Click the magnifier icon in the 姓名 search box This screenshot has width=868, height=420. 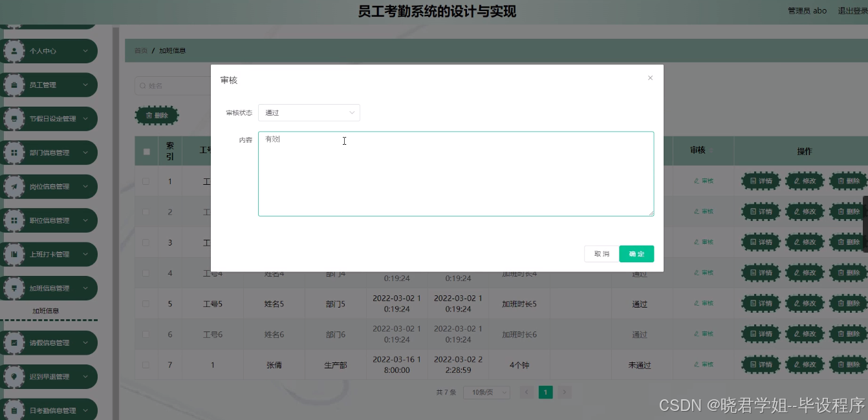coord(142,85)
